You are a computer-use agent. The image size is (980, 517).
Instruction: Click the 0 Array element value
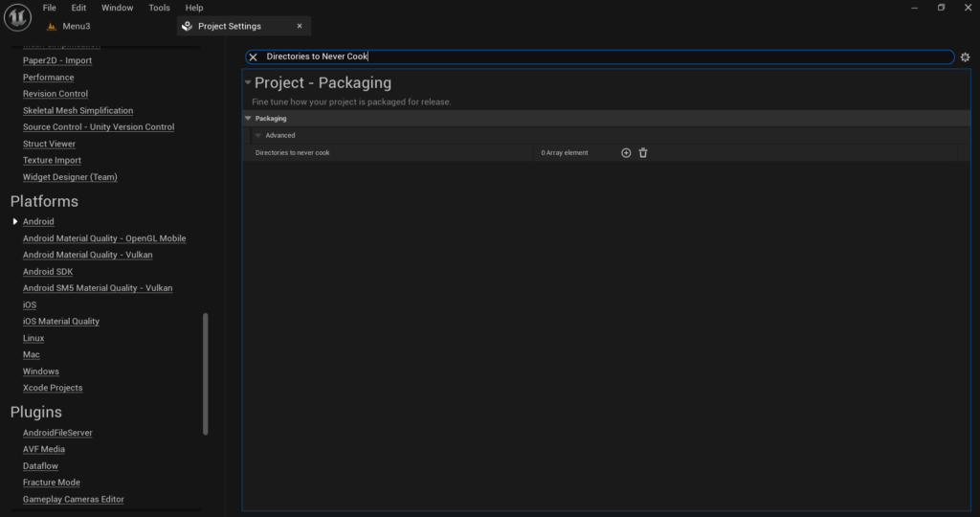(x=565, y=152)
